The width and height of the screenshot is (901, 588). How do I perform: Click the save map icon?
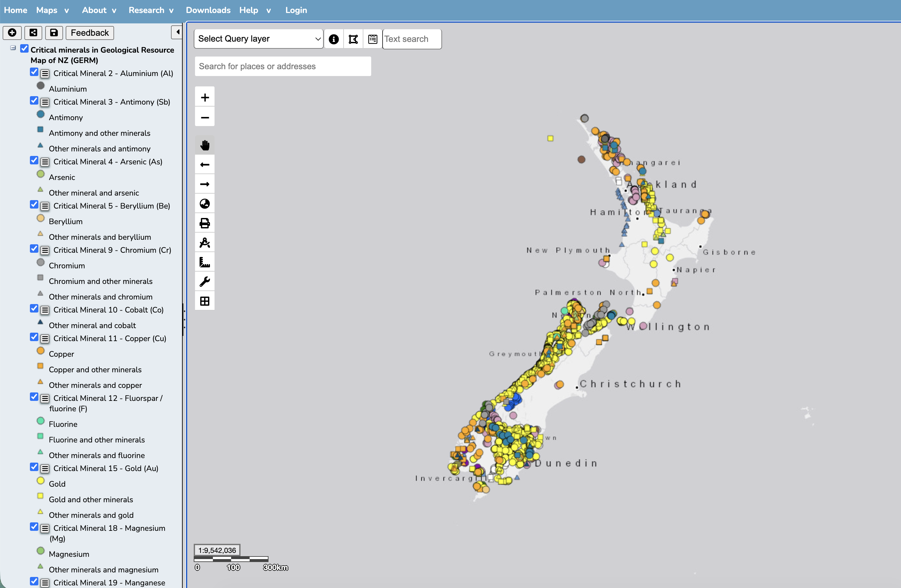click(54, 33)
